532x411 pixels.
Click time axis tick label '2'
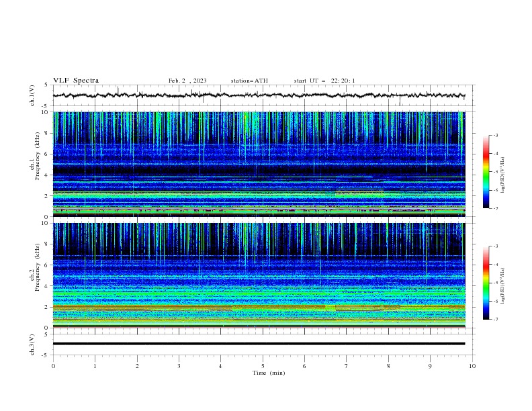coord(137,366)
